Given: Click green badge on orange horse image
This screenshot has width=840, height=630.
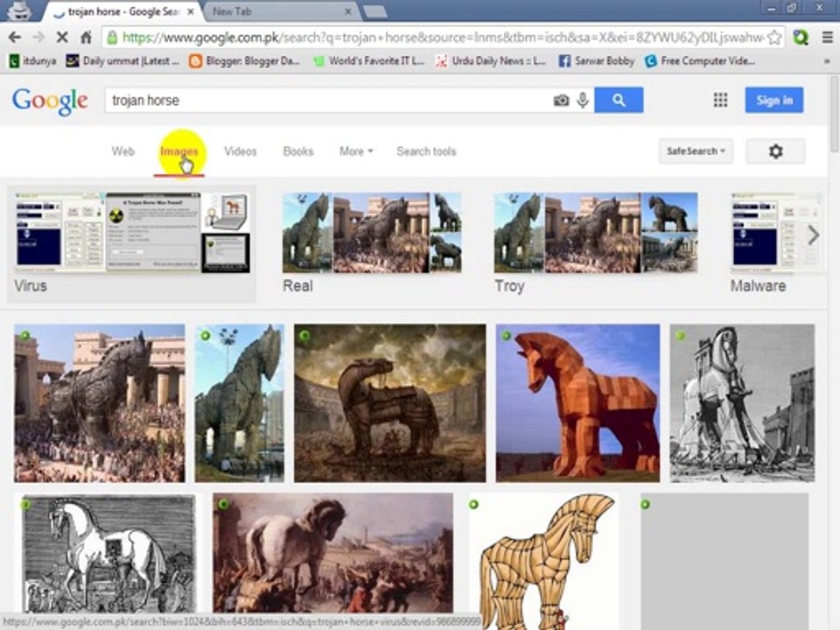Looking at the screenshot, I should [506, 336].
